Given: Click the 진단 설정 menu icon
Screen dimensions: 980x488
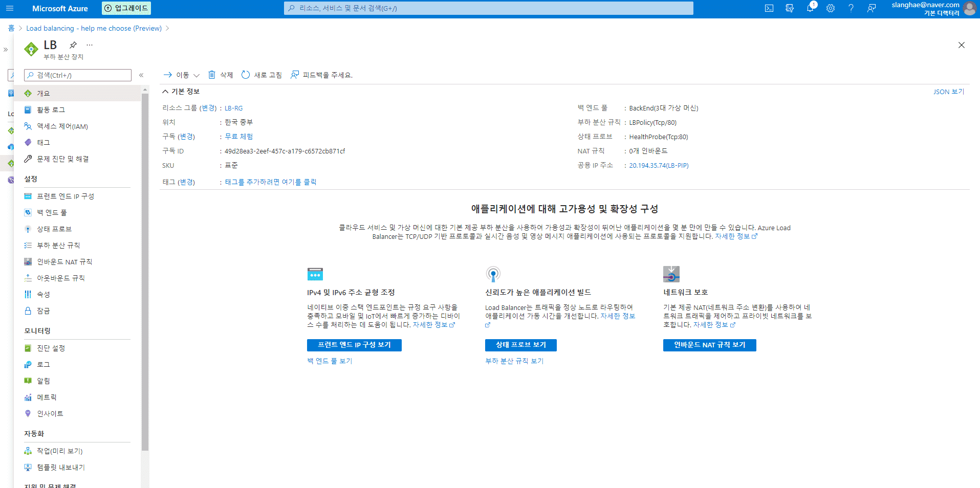Looking at the screenshot, I should tap(28, 348).
